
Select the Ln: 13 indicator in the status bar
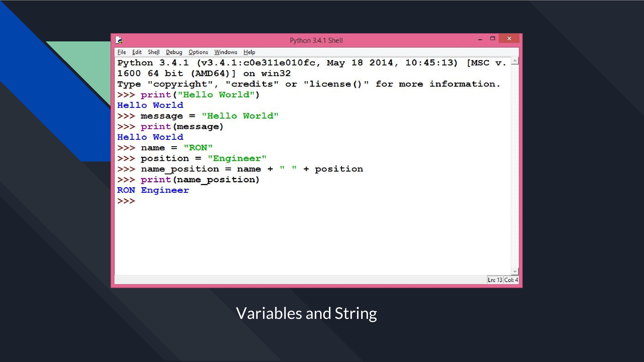495,280
